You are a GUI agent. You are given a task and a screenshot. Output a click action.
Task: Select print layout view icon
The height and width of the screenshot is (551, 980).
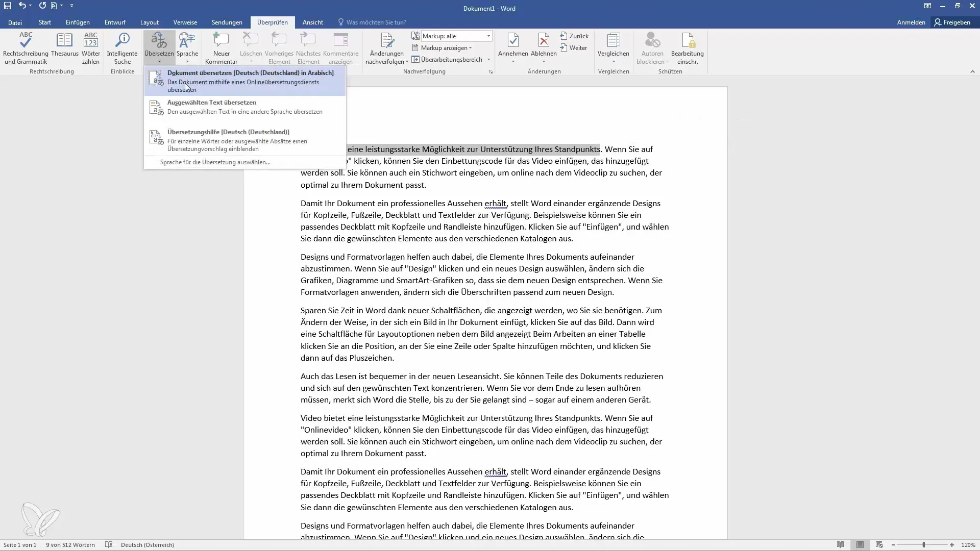[x=860, y=545]
